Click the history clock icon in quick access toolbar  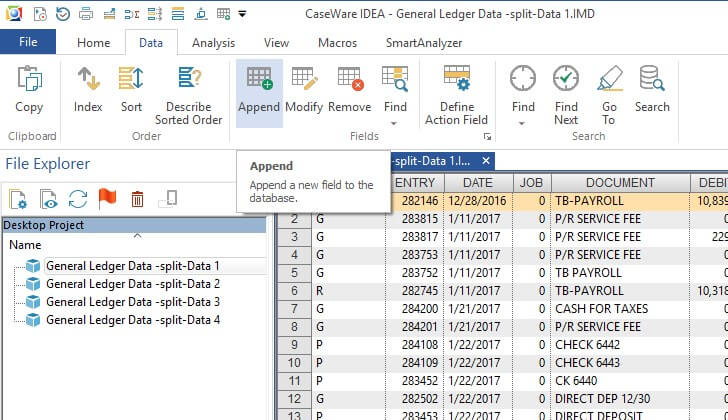click(63, 14)
